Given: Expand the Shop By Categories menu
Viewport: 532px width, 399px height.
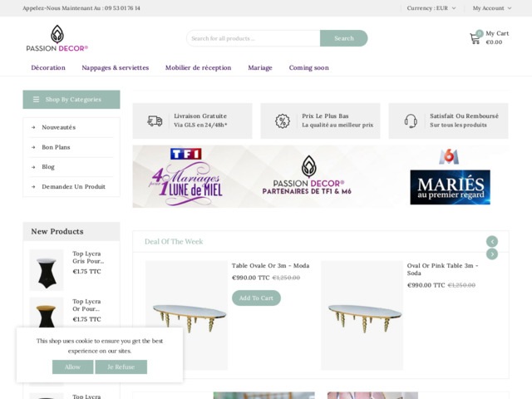Looking at the screenshot, I should [71, 100].
